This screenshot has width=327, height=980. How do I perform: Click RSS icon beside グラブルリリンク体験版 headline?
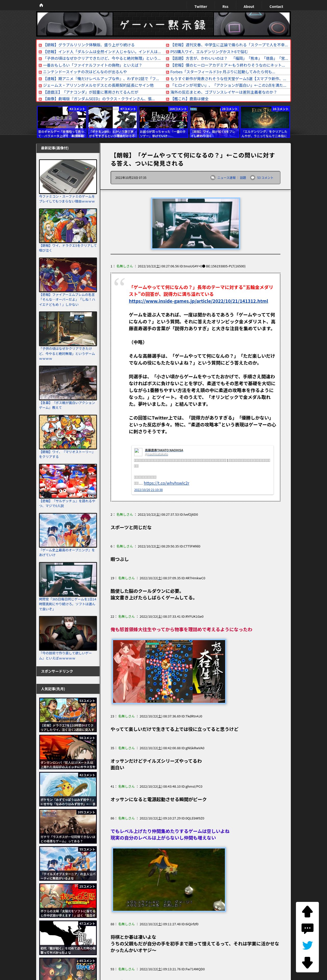[40, 45]
